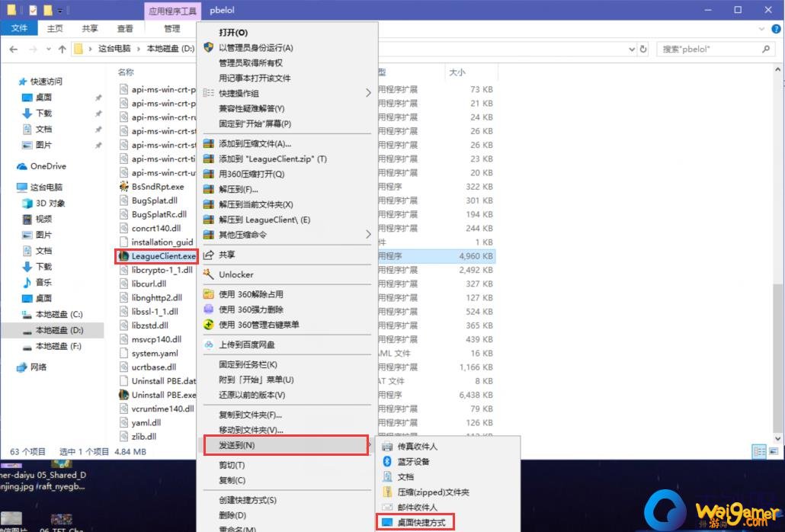This screenshot has height=532, width=785.
Task: Click the up-one-level arrow
Action: tap(62, 49)
